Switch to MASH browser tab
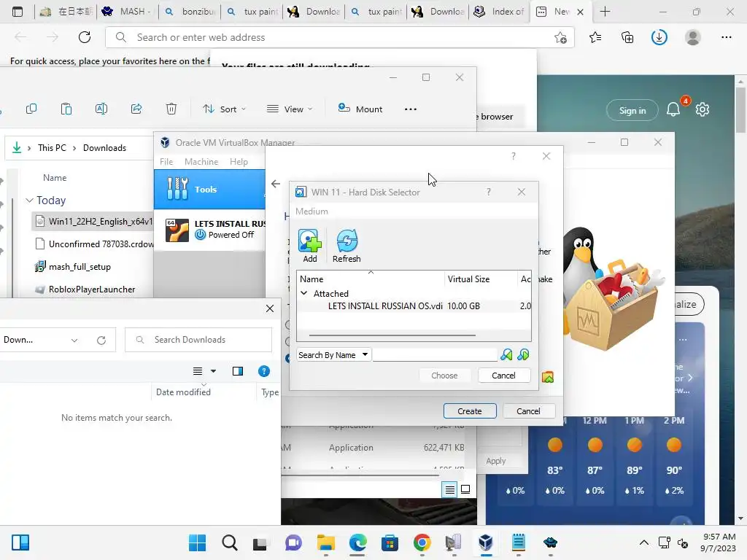The height and width of the screenshot is (560, 747). 127,12
